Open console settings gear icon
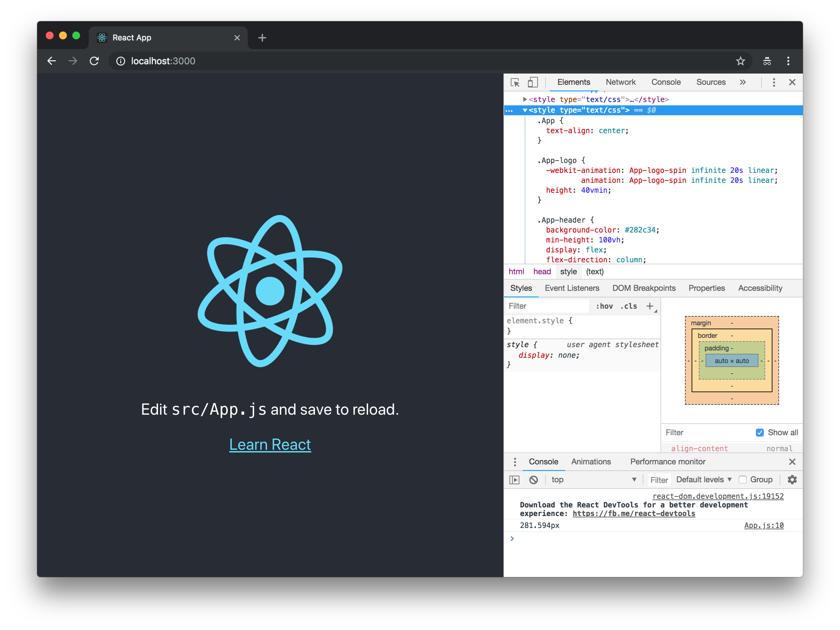Image resolution: width=840 pixels, height=630 pixels. tap(792, 480)
